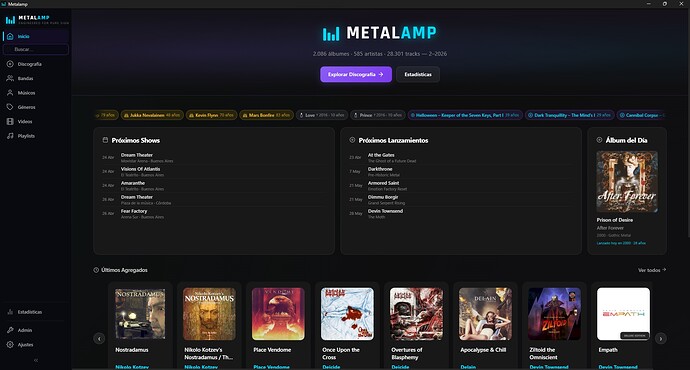Click the Últimos Agregados clock icon

click(x=96, y=270)
